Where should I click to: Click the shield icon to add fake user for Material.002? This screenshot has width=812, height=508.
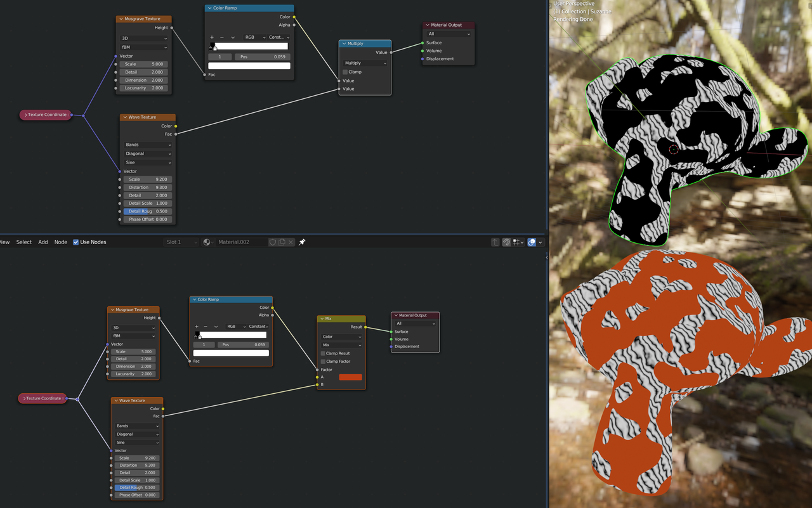tap(273, 242)
